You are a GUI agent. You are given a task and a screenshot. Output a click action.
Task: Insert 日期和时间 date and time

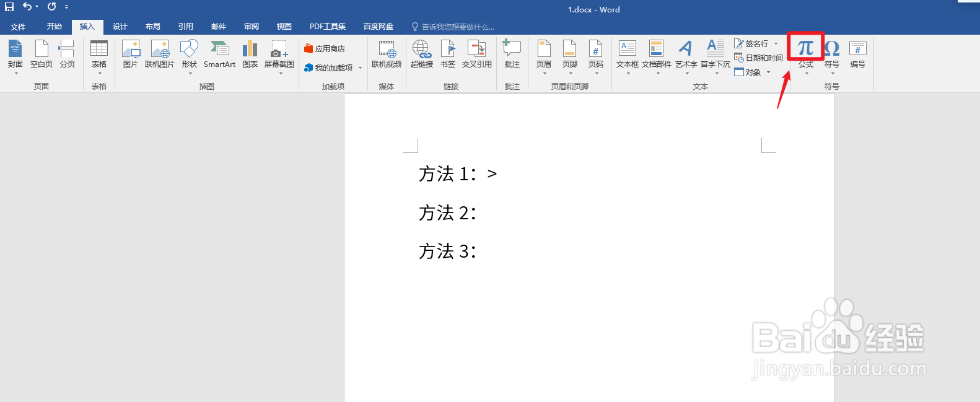pos(759,58)
